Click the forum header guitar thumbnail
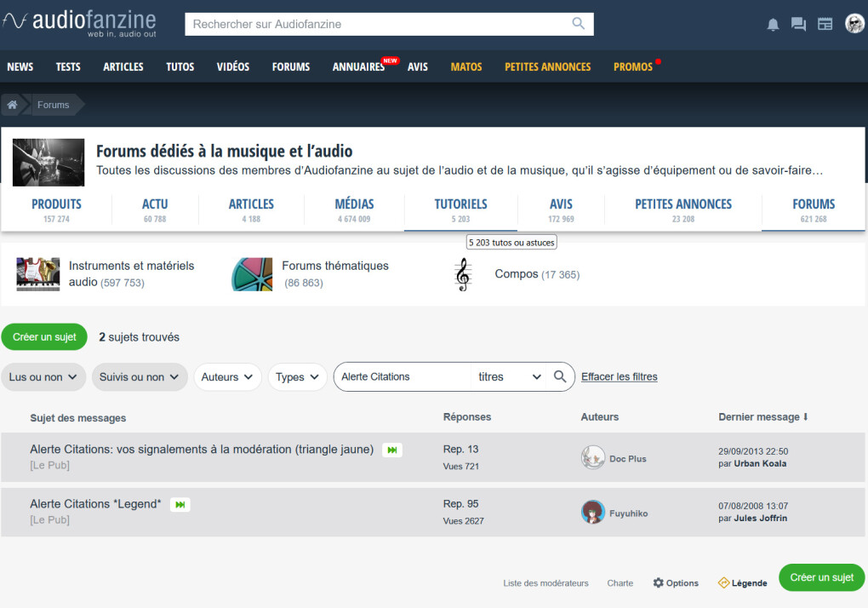Image resolution: width=868 pixels, height=608 pixels. tap(49, 163)
